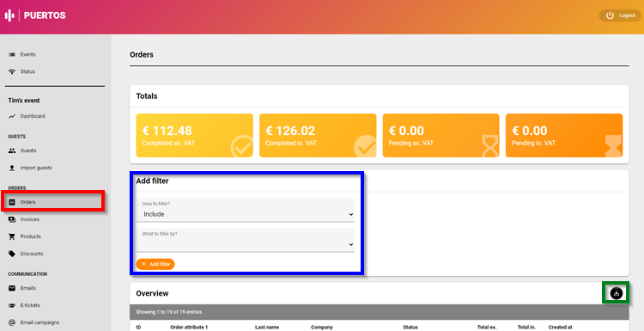Sort by the ID column header

[139, 328]
